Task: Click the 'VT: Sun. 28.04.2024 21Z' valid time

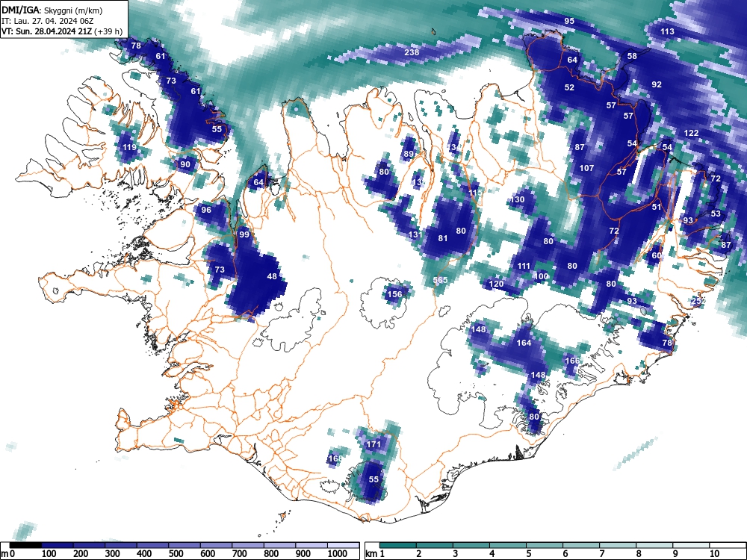Action: pyautogui.click(x=46, y=32)
